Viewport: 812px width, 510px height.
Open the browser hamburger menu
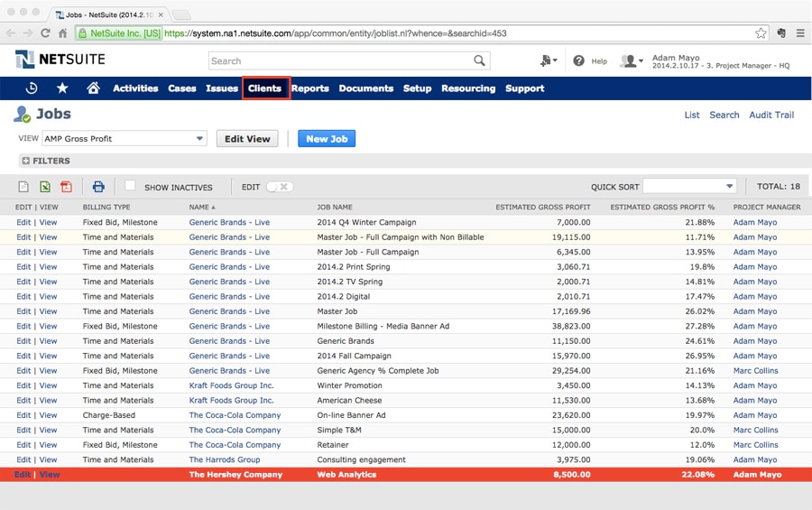[800, 33]
